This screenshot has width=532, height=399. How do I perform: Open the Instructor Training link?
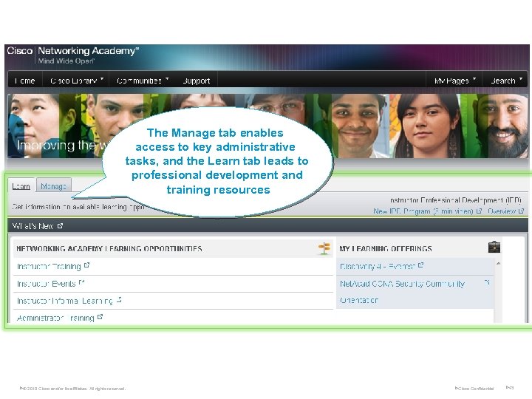point(49,266)
